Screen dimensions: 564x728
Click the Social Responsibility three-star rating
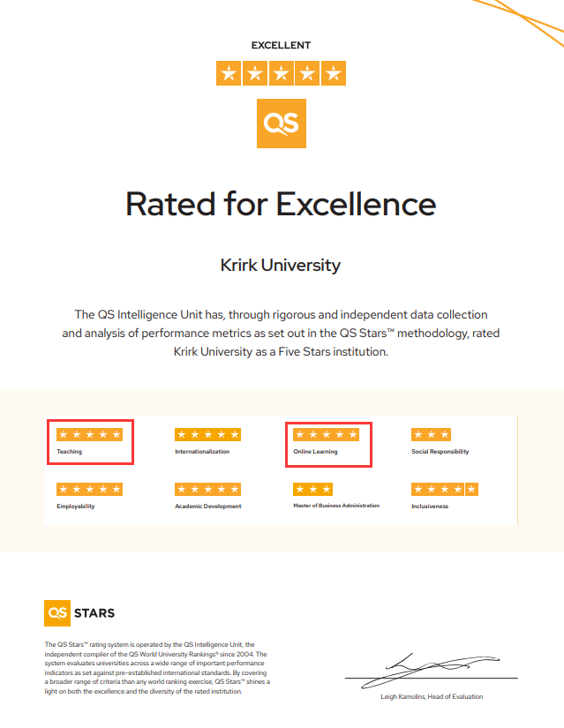point(431,434)
